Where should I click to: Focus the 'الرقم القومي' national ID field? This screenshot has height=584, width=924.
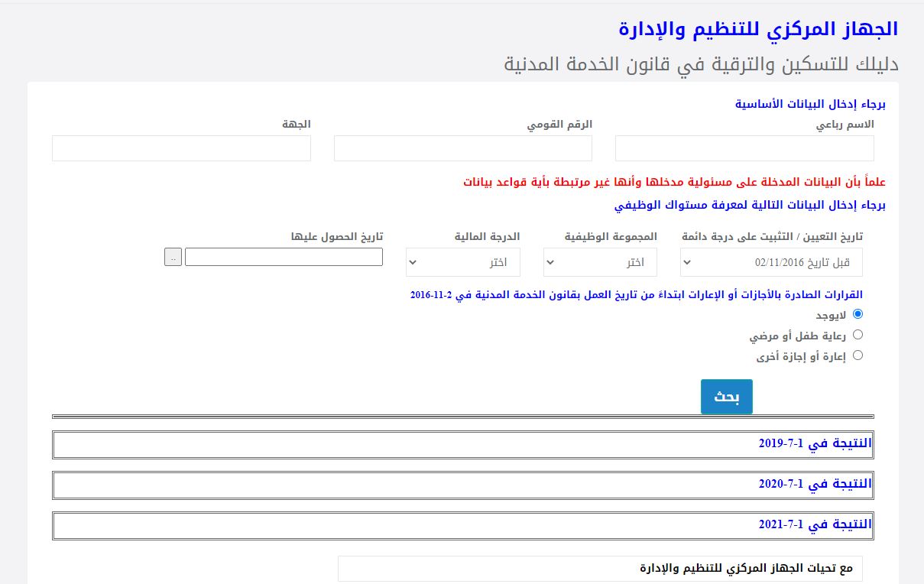click(462, 148)
